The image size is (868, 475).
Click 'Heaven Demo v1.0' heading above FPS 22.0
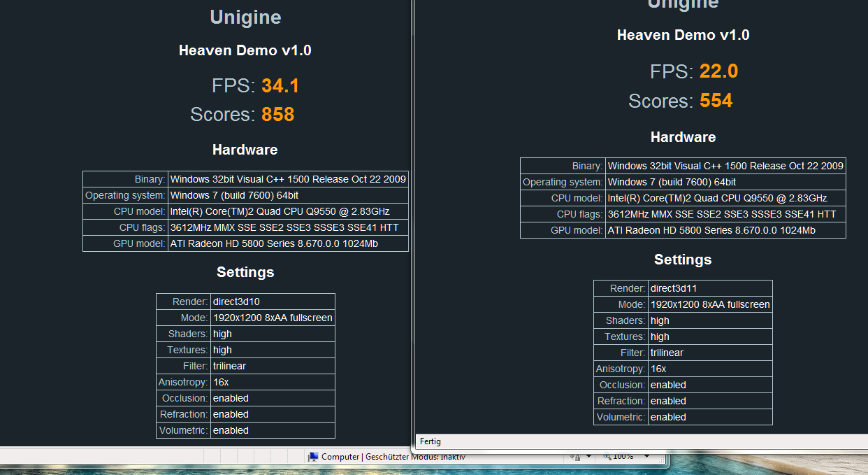point(683,35)
